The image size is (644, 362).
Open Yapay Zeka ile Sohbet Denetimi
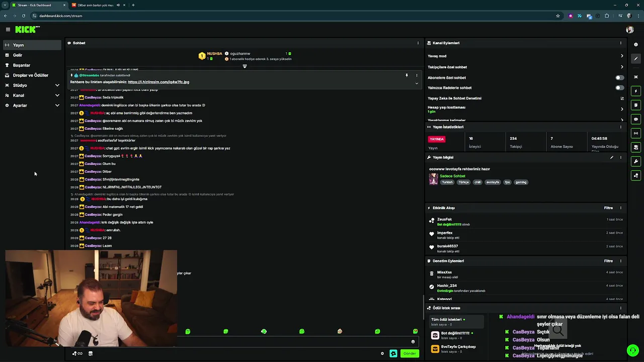525,98
